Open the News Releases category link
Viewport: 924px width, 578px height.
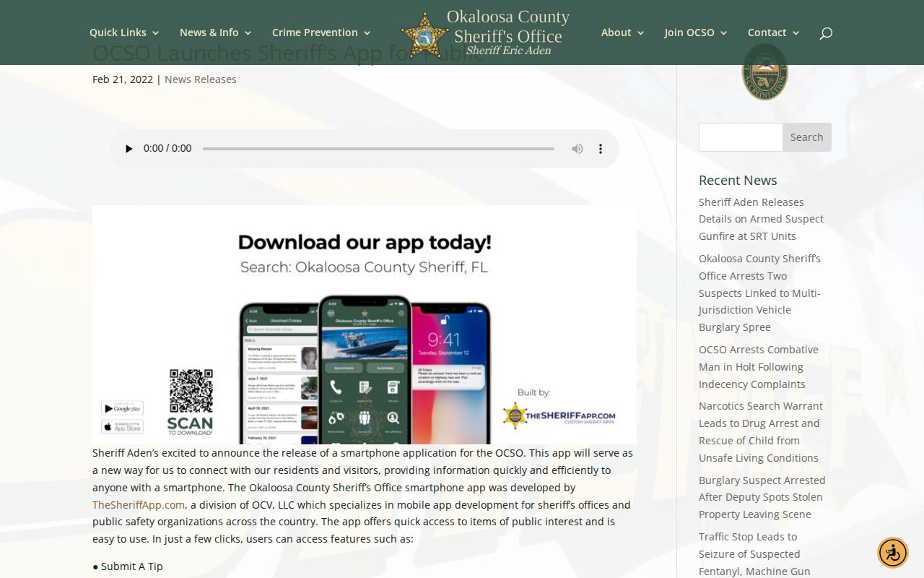201,79
